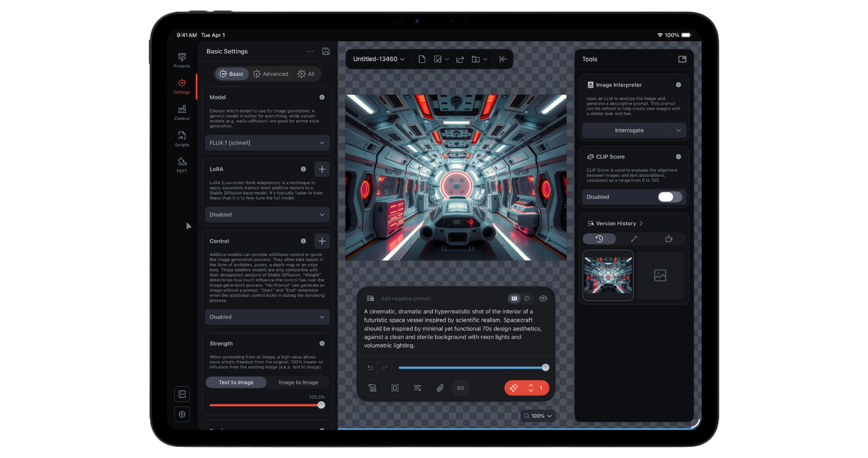Viewport: 868px width, 458px height.
Task: Expand the Untitled-13460 project name dropdown
Action: 379,59
